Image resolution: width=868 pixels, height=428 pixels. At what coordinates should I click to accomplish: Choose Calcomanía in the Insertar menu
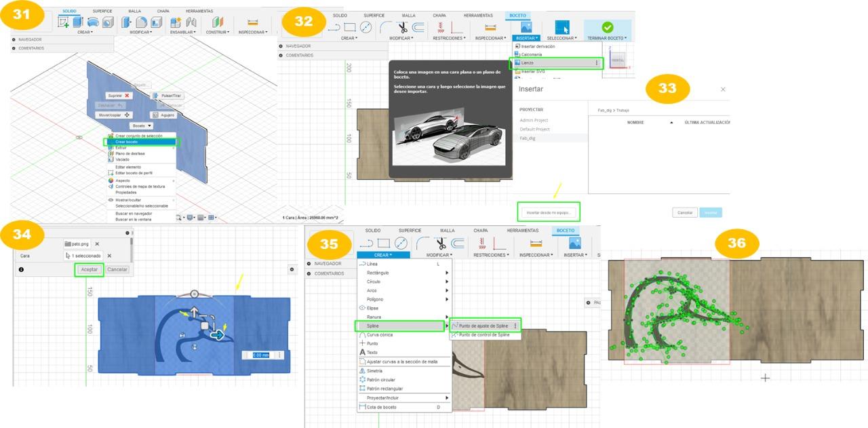click(x=533, y=54)
